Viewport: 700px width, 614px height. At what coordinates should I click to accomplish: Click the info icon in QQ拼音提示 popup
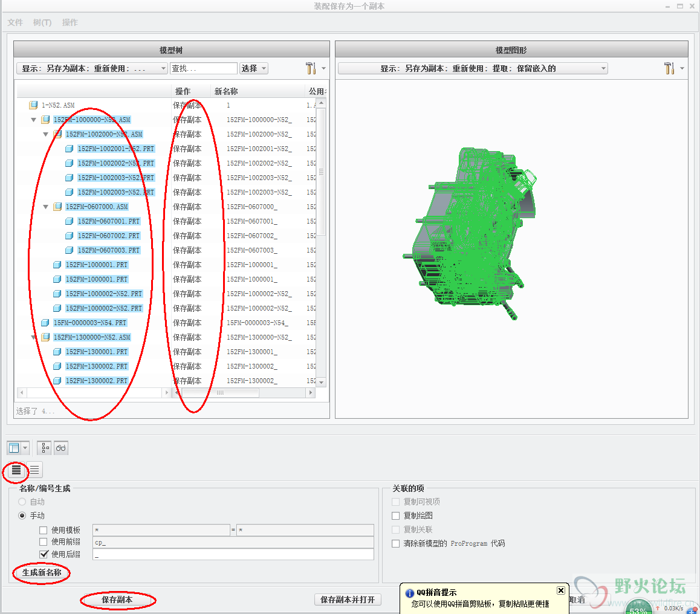click(x=409, y=593)
